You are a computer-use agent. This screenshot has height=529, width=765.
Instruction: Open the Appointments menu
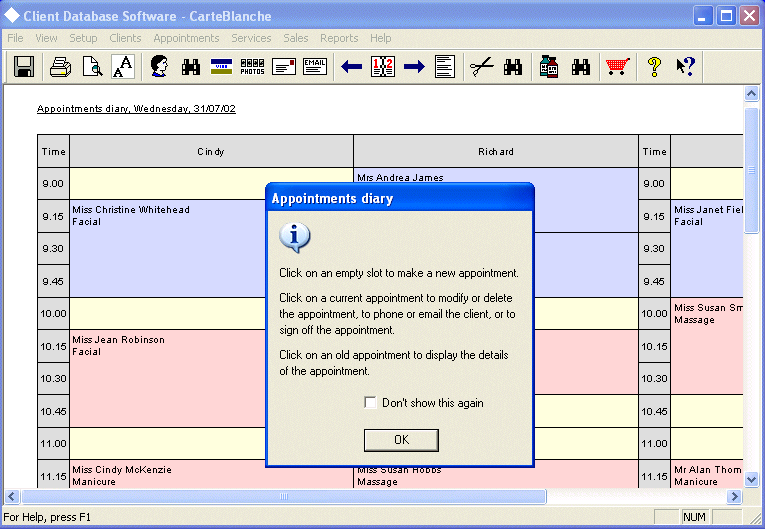coord(186,38)
